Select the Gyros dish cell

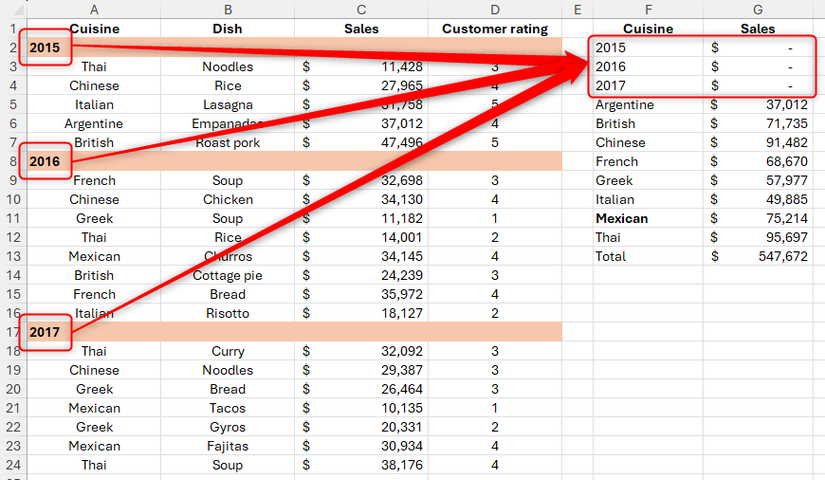(227, 427)
